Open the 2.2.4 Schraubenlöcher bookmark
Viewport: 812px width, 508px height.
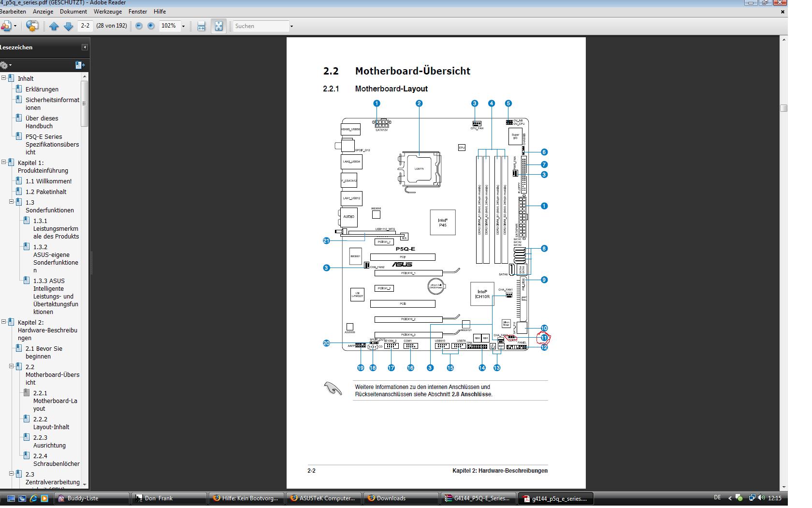tap(57, 460)
